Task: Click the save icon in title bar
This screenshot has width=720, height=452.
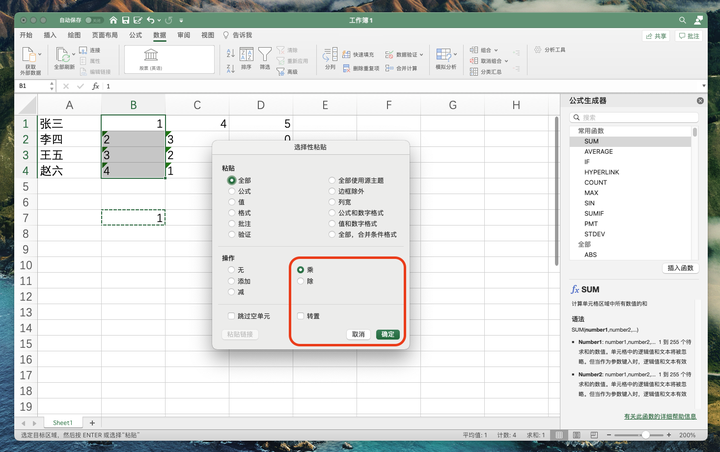Action: (125, 20)
